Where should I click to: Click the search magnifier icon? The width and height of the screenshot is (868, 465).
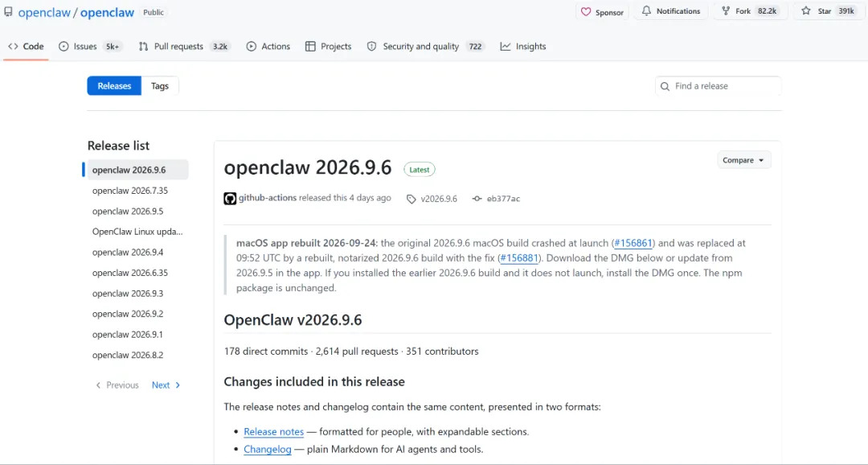[x=665, y=86]
